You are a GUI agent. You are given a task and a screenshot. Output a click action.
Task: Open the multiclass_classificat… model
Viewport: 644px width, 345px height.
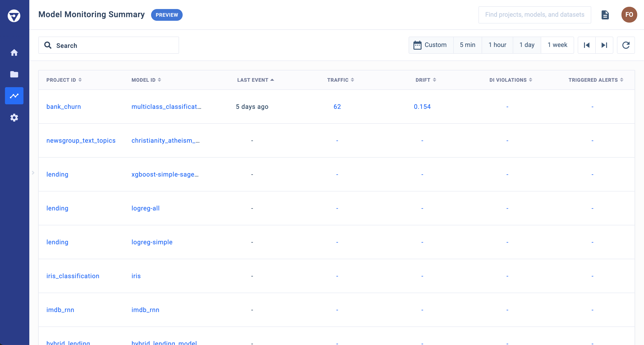pyautogui.click(x=166, y=107)
